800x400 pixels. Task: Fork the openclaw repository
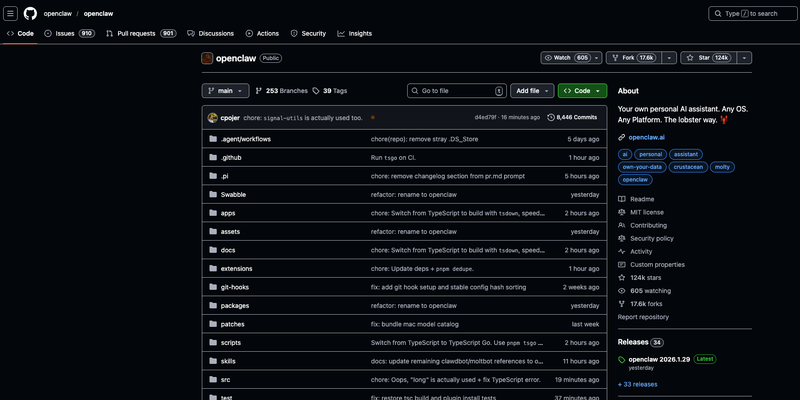tap(634, 58)
